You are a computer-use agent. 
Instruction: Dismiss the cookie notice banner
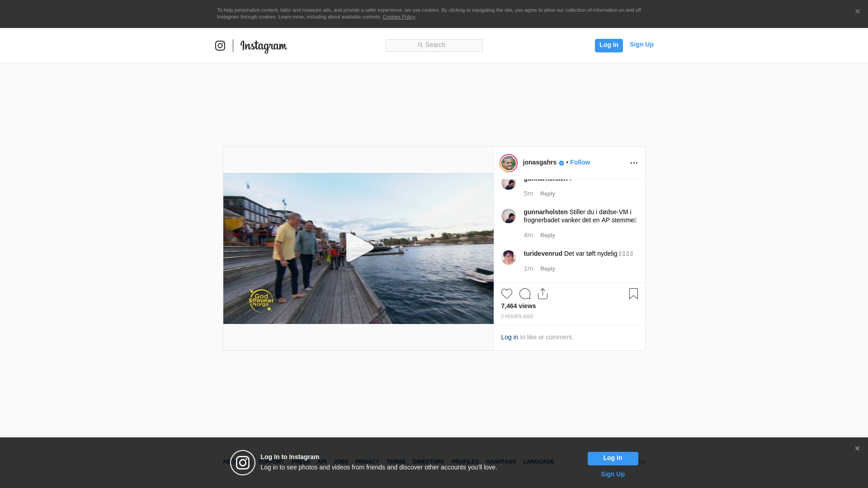click(857, 12)
